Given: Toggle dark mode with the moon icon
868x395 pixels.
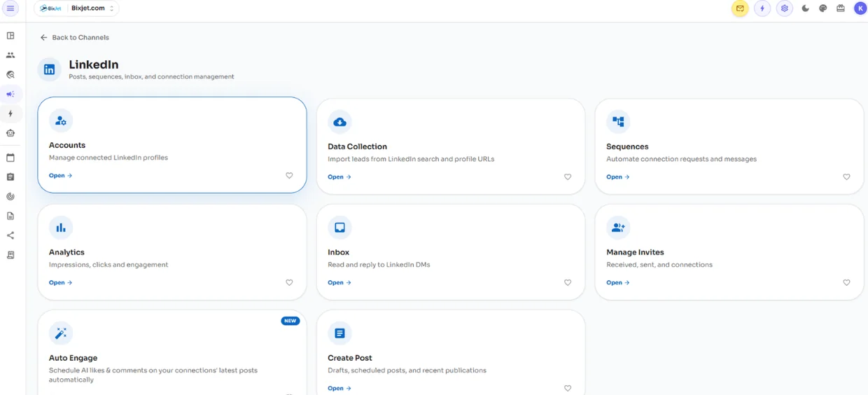Looking at the screenshot, I should pyautogui.click(x=806, y=8).
